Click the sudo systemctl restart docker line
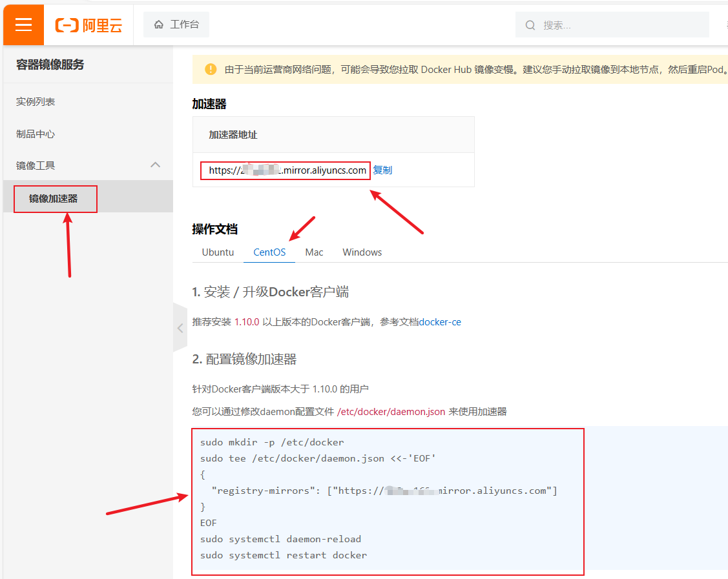 (x=283, y=555)
